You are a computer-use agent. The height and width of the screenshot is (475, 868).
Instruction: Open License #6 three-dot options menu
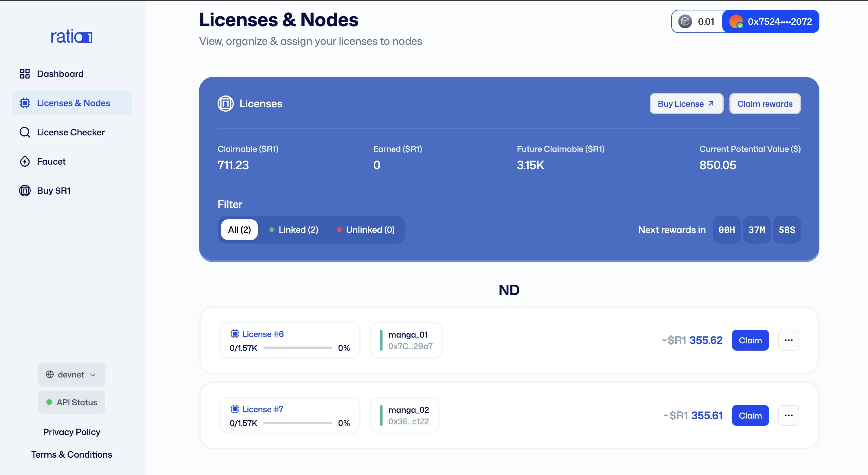(788, 340)
